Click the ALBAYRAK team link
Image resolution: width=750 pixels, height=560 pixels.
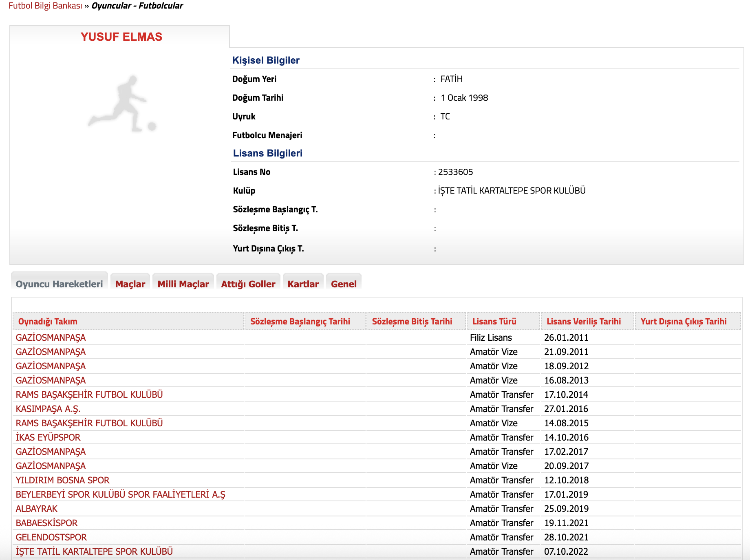(x=37, y=509)
